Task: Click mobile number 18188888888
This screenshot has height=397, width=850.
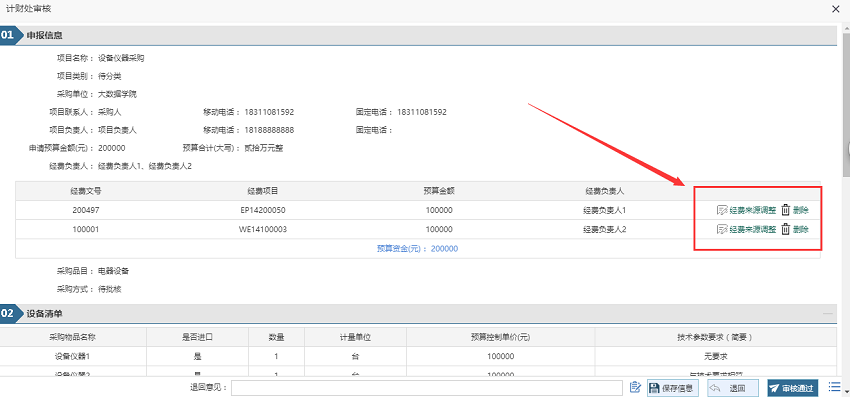Action: click(x=269, y=130)
